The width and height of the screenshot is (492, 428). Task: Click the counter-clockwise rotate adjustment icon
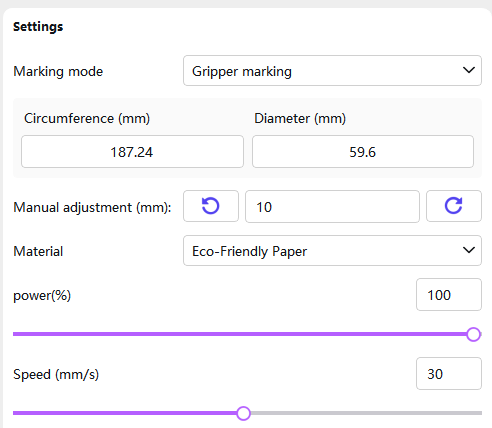point(211,206)
